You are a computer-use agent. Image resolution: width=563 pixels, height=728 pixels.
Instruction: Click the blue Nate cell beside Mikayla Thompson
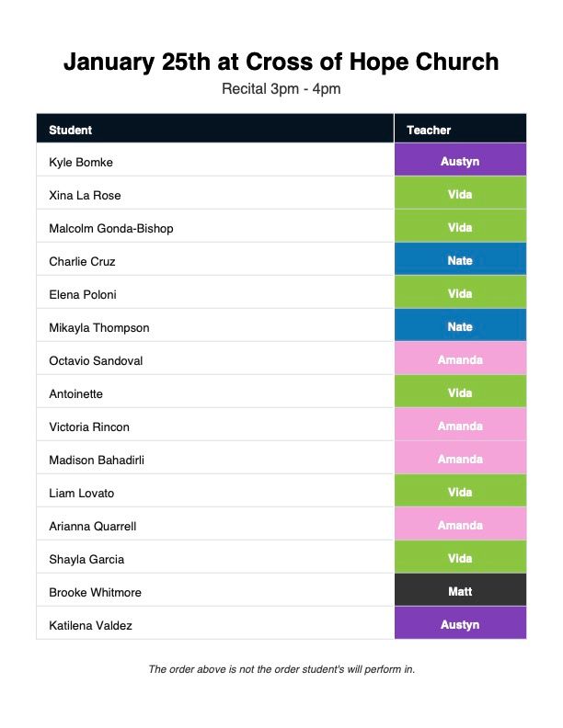click(x=460, y=326)
